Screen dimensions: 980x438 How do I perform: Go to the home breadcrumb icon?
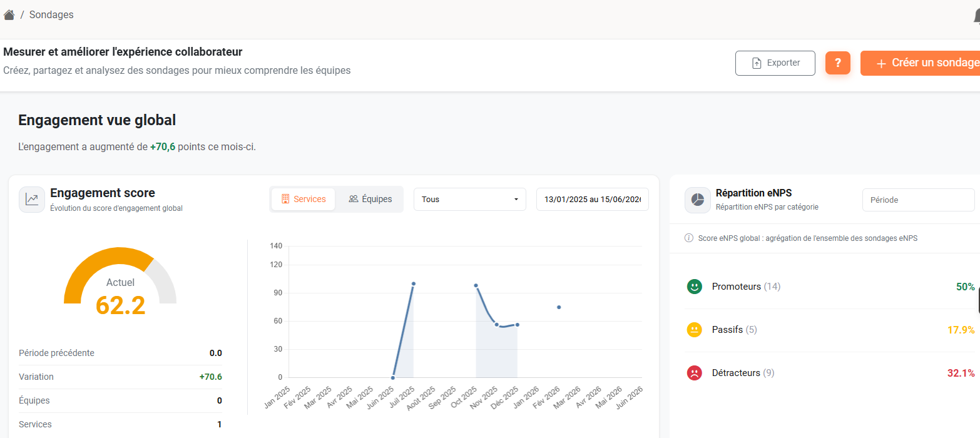[9, 14]
